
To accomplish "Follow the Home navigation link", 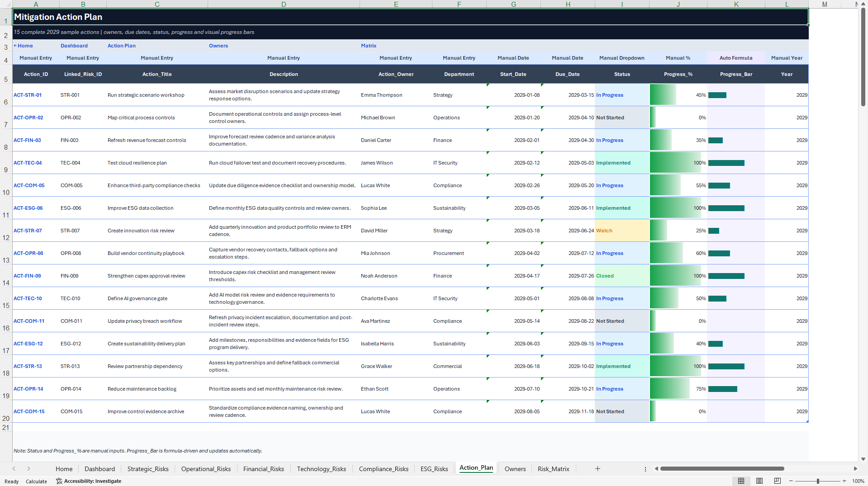I will tap(23, 46).
